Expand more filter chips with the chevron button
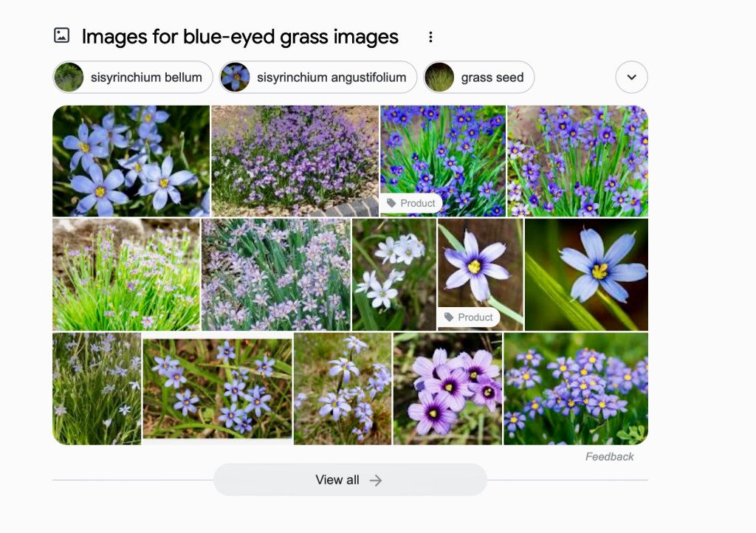 tap(631, 77)
